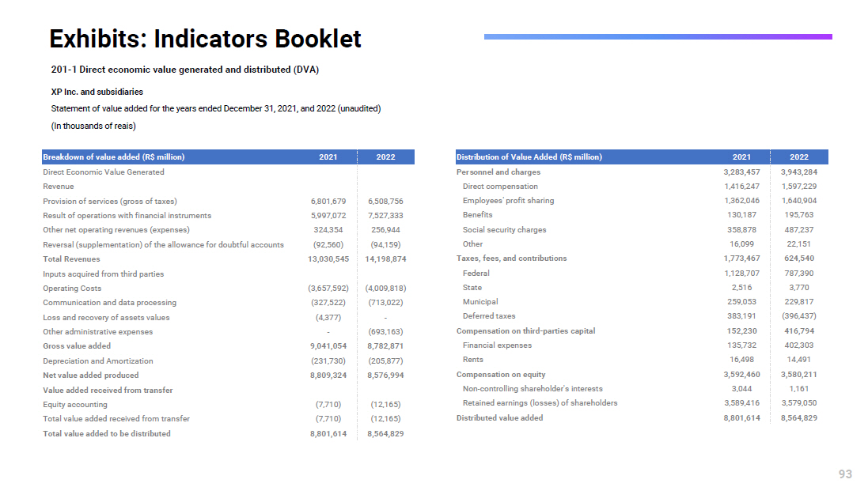Viewport: 868px width, 487px height.
Task: Click the 'Net value added produced' label
Action: (90, 376)
